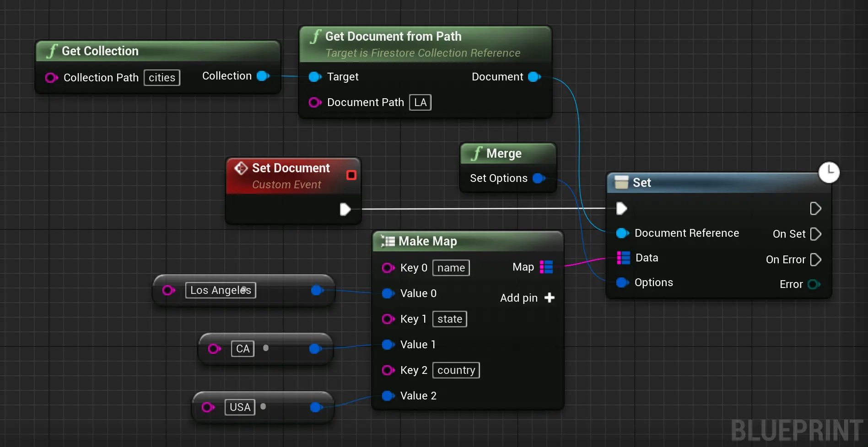Click the On Error execution pin

coord(815,260)
